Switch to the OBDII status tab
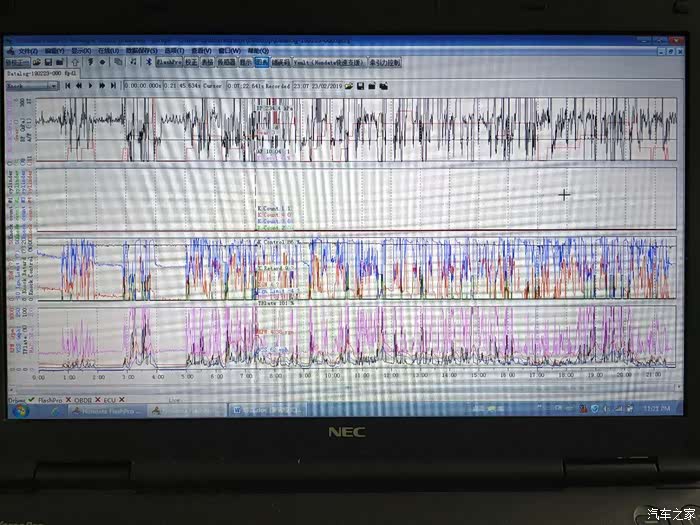Image resolution: width=700 pixels, height=525 pixels. click(86, 398)
